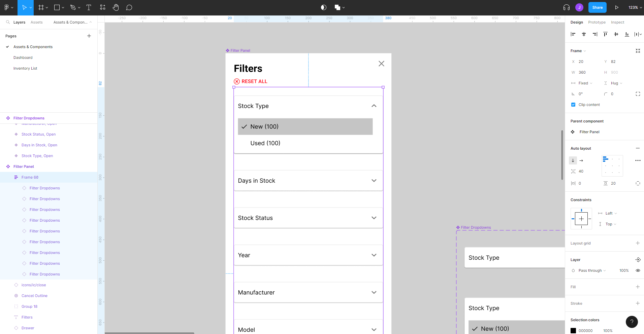Switch to the Assets tab
This screenshot has width=644, height=334.
[x=36, y=22]
